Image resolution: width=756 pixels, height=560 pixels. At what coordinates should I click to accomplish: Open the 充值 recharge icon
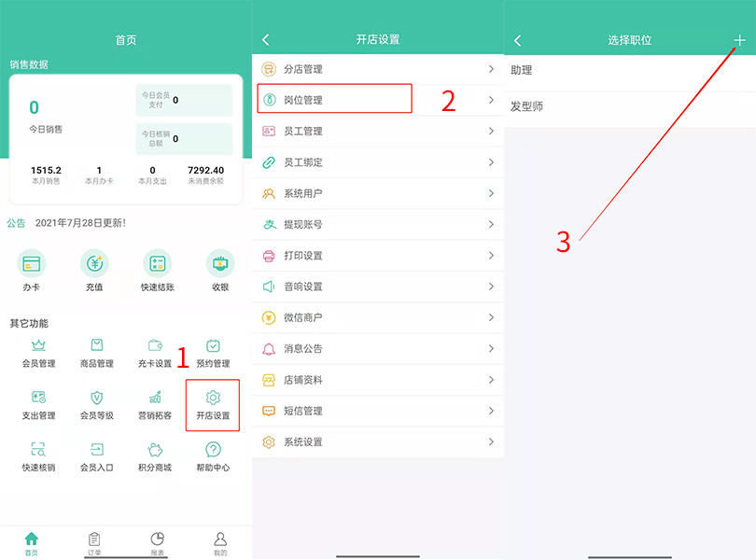94,264
